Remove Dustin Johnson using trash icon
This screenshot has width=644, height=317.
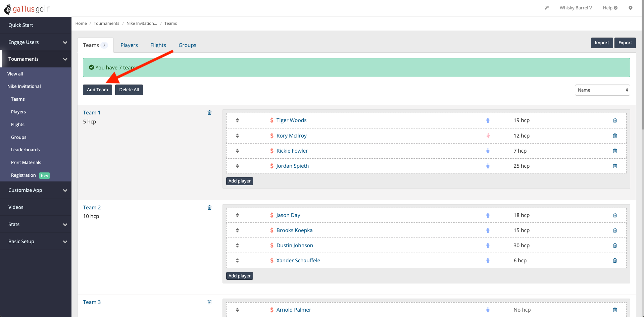[615, 246]
